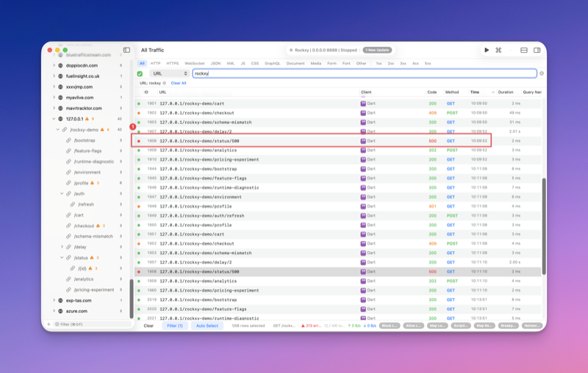Select the HTTPS protocol filter tab
588x373 pixels.
pyautogui.click(x=173, y=64)
